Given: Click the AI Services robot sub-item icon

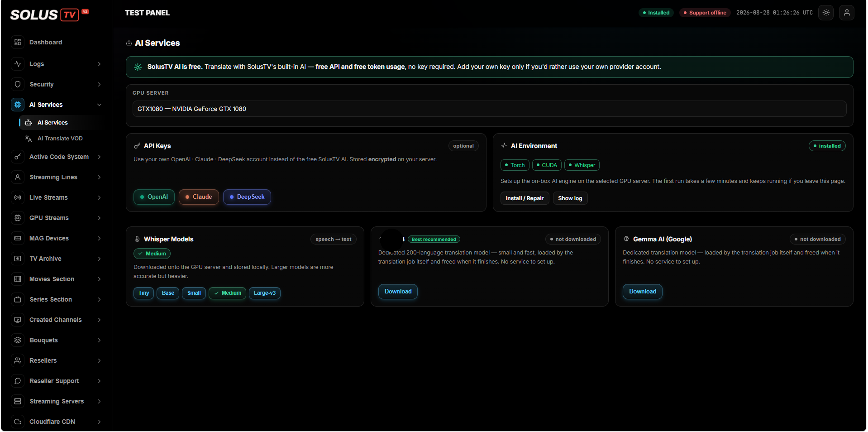Looking at the screenshot, I should click(29, 123).
